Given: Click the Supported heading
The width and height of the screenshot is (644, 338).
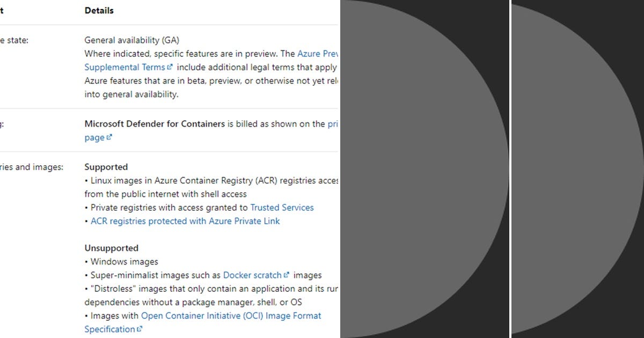Looking at the screenshot, I should 106,167.
